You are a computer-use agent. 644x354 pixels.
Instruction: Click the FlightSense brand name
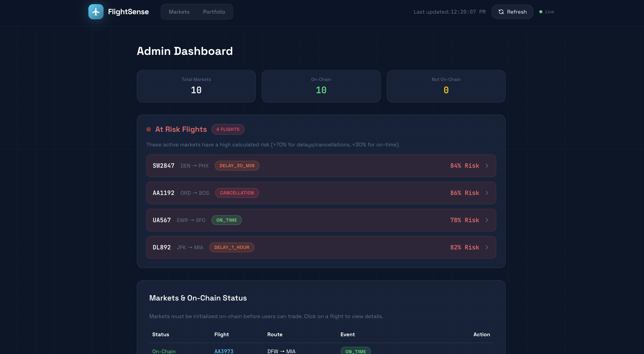point(128,12)
